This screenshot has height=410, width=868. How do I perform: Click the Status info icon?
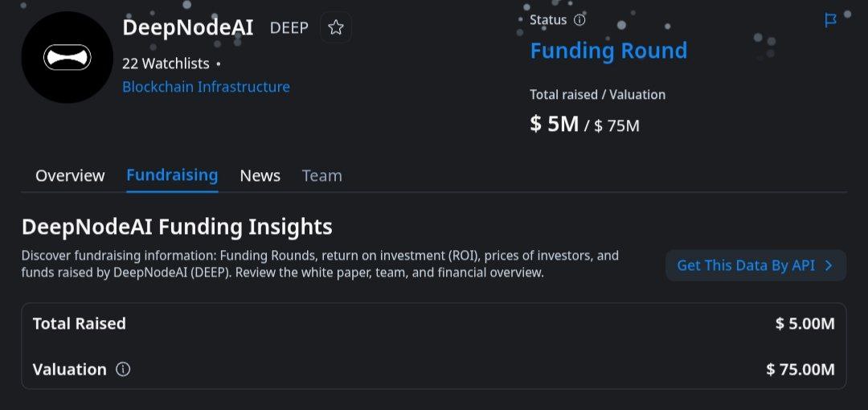[579, 20]
